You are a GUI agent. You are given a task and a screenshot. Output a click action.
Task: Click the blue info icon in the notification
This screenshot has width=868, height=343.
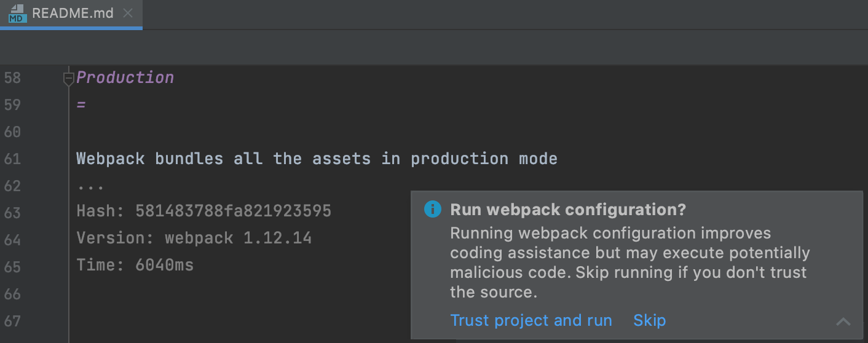[x=433, y=210]
